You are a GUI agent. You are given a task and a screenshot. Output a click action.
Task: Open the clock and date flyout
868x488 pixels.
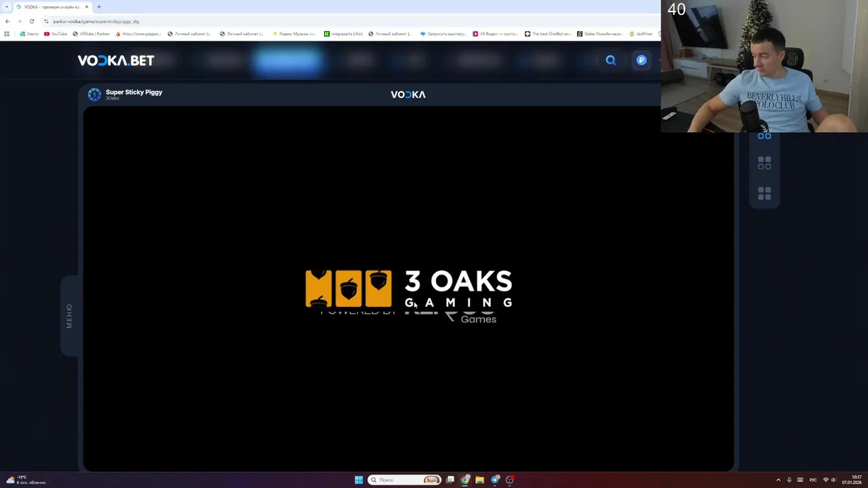[852, 480]
